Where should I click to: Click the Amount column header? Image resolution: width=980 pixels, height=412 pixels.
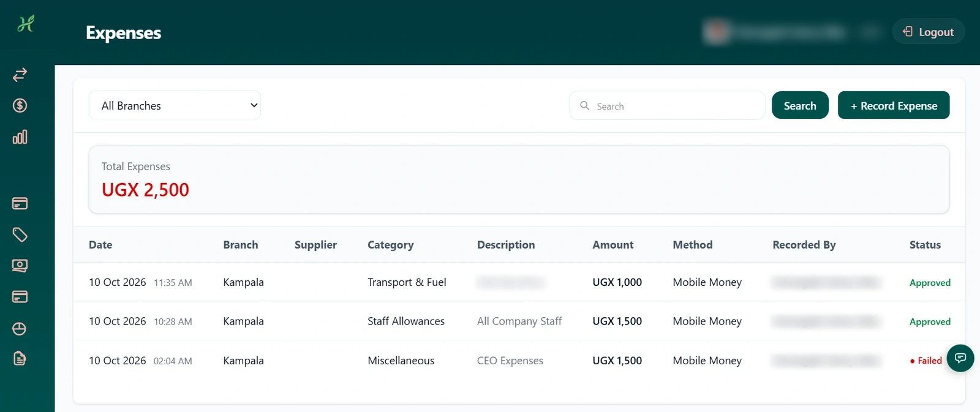pos(613,245)
